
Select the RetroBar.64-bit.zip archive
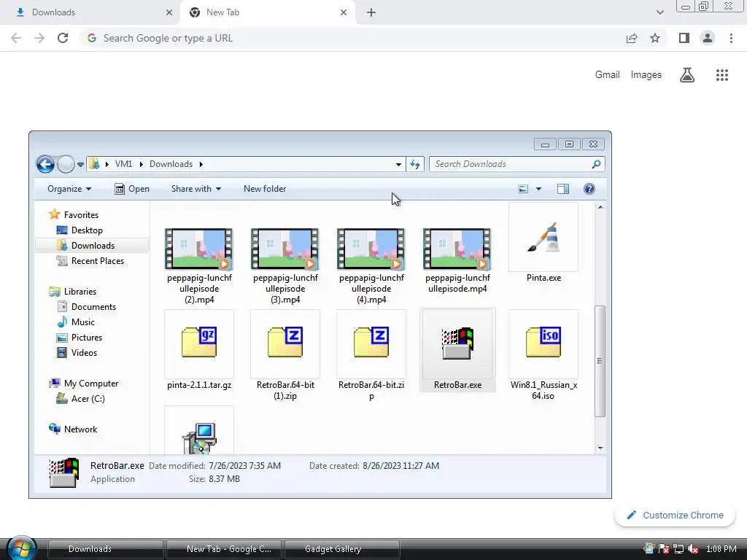pyautogui.click(x=371, y=342)
